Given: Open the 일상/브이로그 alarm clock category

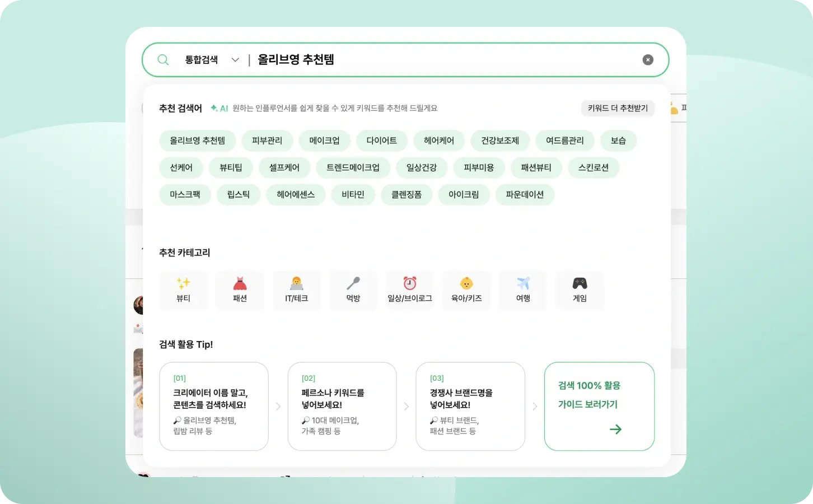Looking at the screenshot, I should (x=410, y=290).
